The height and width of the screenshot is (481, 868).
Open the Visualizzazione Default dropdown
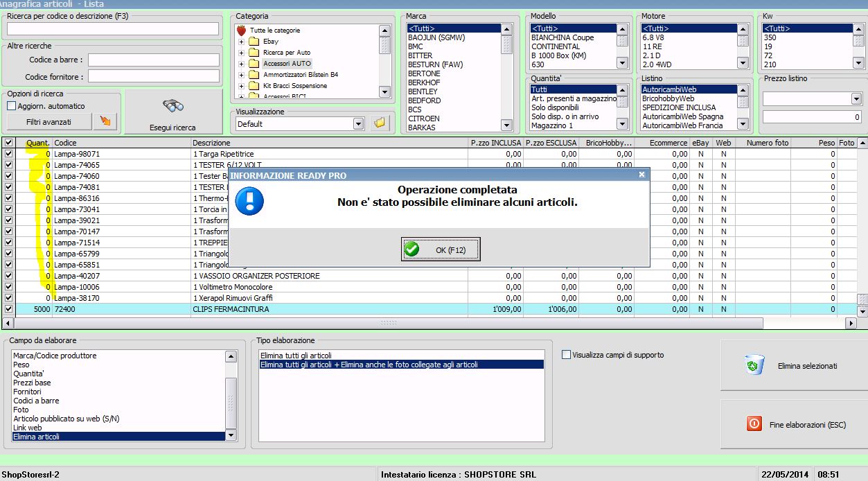[x=358, y=124]
